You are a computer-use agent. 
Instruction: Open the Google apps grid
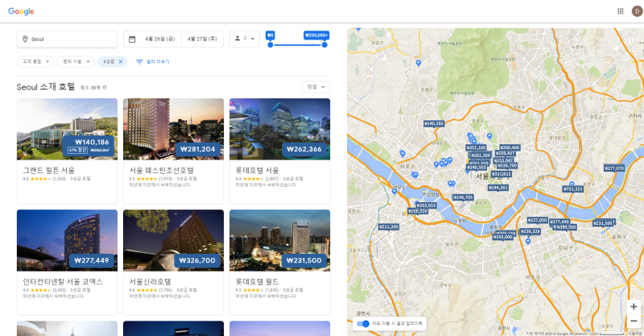[x=620, y=11]
